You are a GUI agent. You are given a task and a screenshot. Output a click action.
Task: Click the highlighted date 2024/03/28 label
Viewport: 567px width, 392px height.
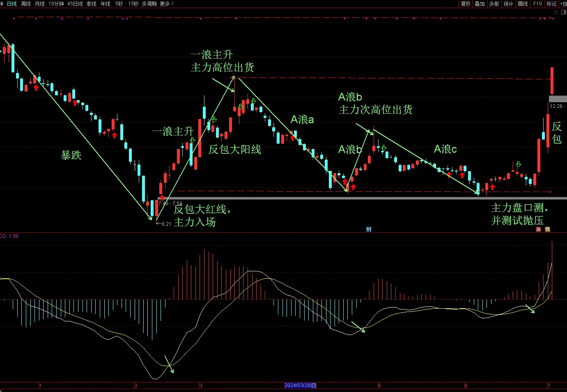coord(301,385)
